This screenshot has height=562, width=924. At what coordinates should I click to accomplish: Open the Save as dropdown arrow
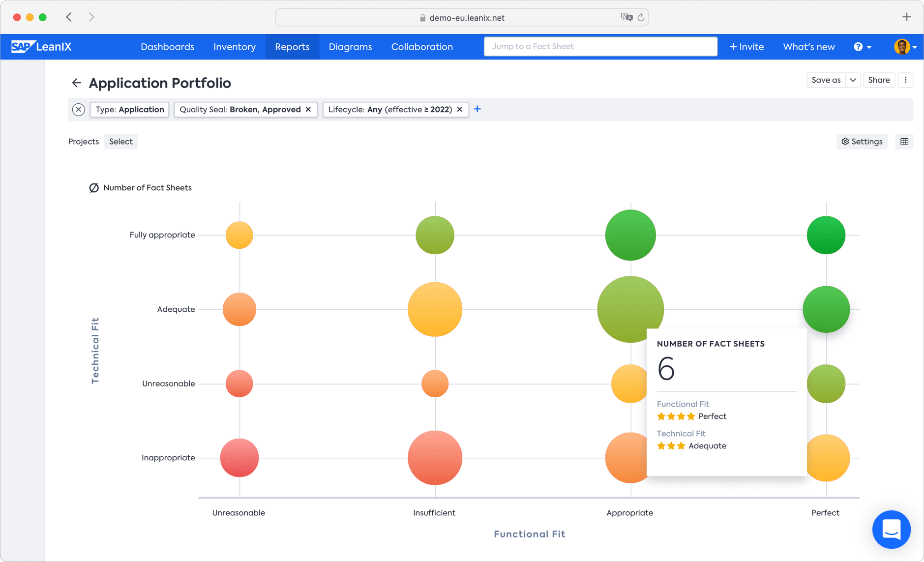pyautogui.click(x=852, y=80)
